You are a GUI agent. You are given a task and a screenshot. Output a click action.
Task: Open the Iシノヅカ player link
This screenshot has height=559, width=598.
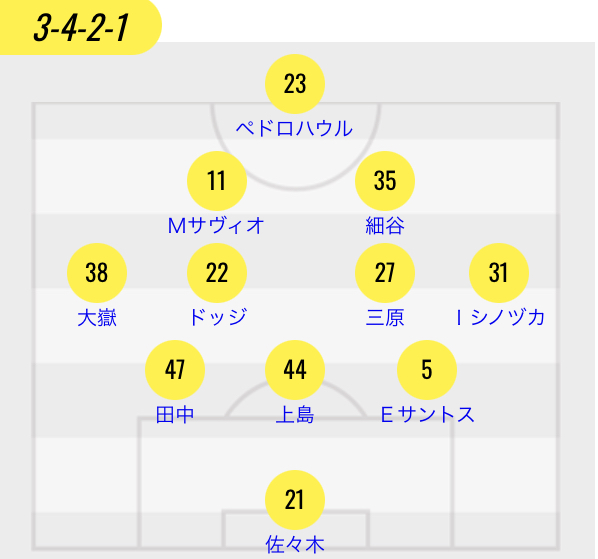[500, 318]
